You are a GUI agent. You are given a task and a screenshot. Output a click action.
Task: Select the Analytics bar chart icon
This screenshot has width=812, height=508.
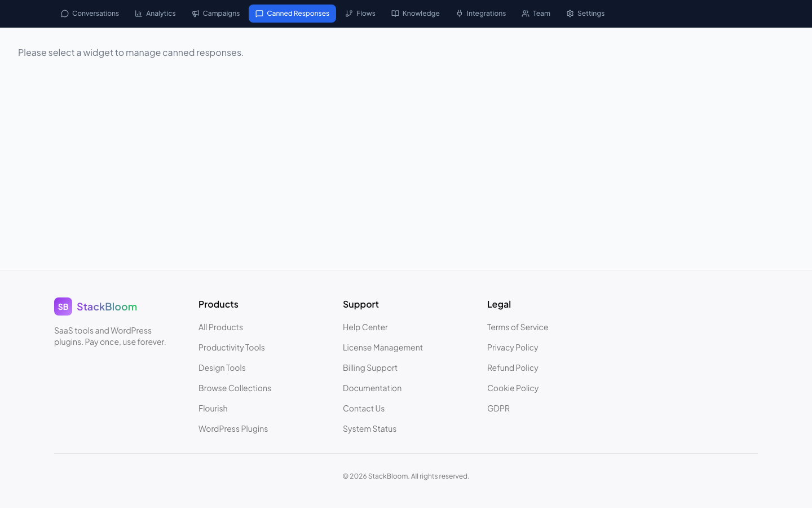[139, 13]
